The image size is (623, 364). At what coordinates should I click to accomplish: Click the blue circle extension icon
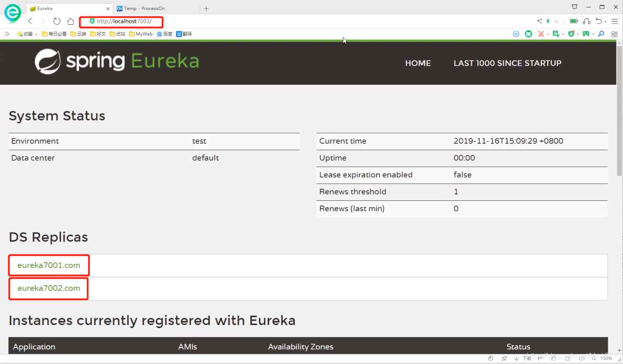[x=516, y=34]
